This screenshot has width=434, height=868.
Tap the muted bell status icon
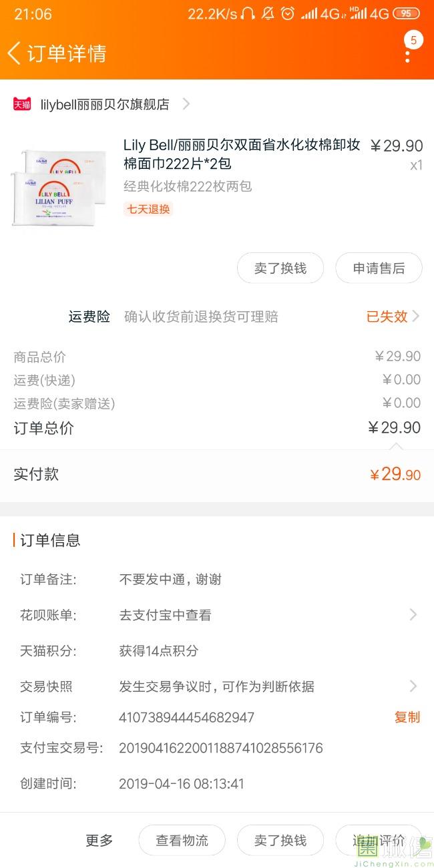[x=268, y=14]
